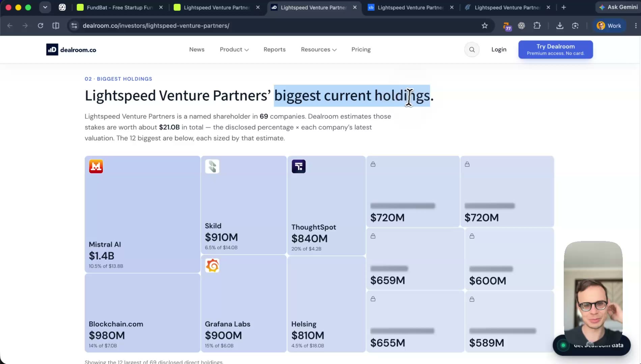Open the split view panel icon
Screen dimensions: 641x364
pyautogui.click(x=56, y=26)
